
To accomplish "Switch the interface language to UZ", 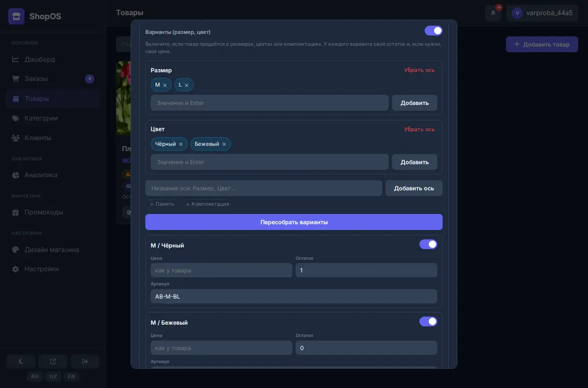I will point(53,376).
